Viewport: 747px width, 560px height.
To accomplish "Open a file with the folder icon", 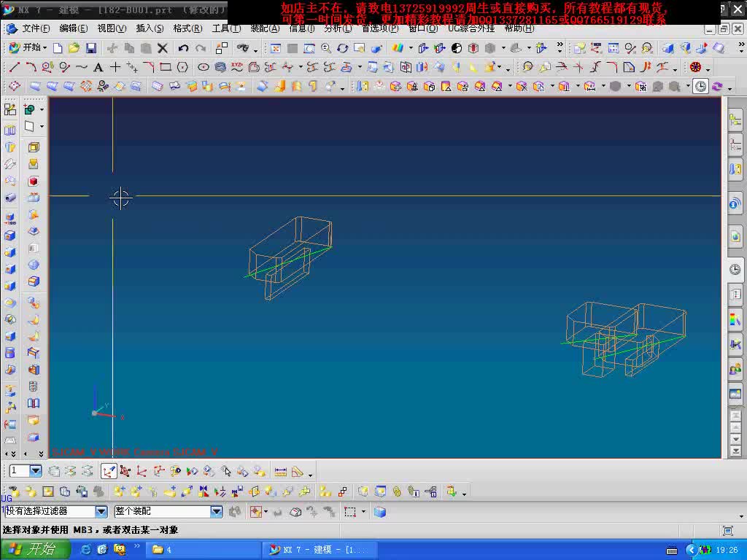I will point(74,48).
